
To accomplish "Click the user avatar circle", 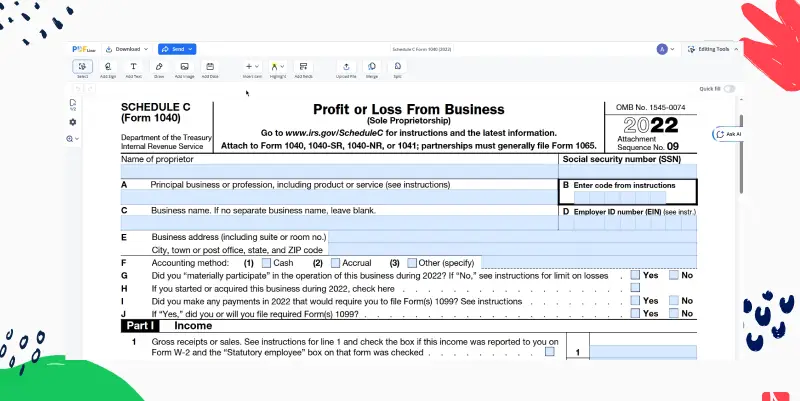I will point(662,49).
